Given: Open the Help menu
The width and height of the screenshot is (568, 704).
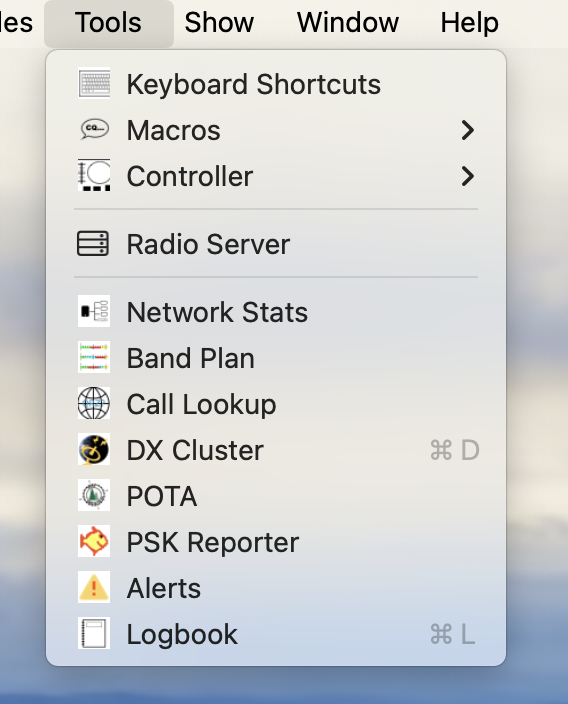Looking at the screenshot, I should click(x=469, y=22).
